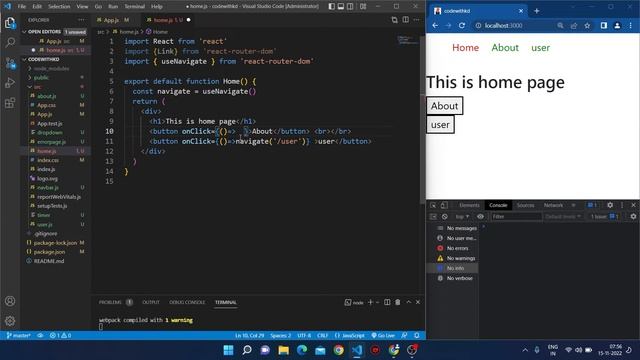Image resolution: width=640 pixels, height=360 pixels.
Task: Toggle secondary sidebar layout icon
Action: pos(350,7)
